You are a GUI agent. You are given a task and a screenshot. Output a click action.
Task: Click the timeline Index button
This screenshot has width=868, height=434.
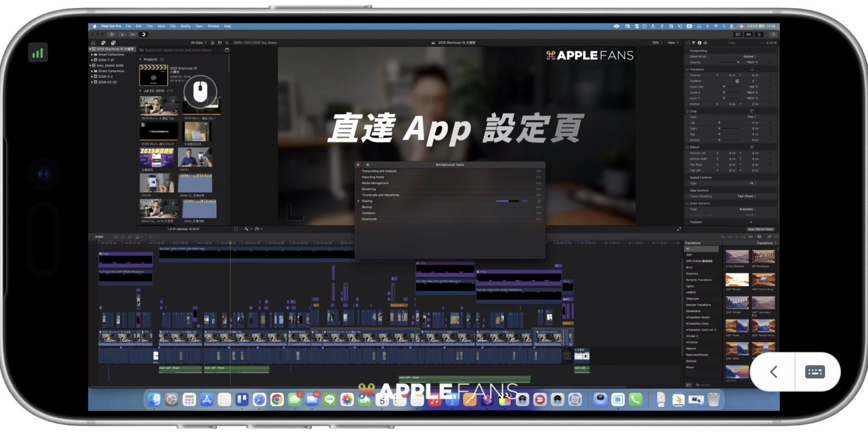pos(99,236)
